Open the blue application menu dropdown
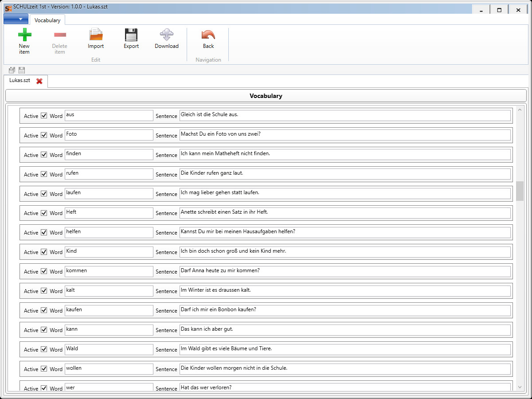The width and height of the screenshot is (532, 399). coord(16,19)
